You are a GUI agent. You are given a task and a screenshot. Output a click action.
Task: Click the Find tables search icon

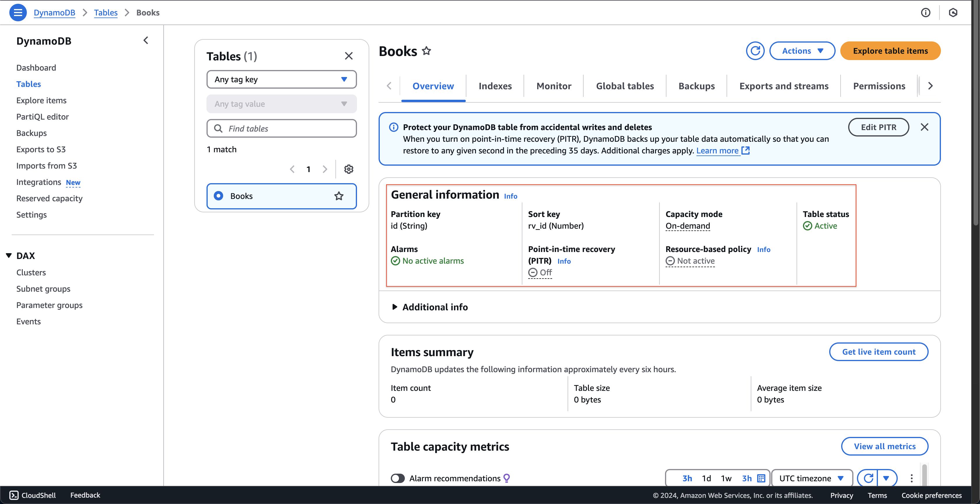coord(218,128)
